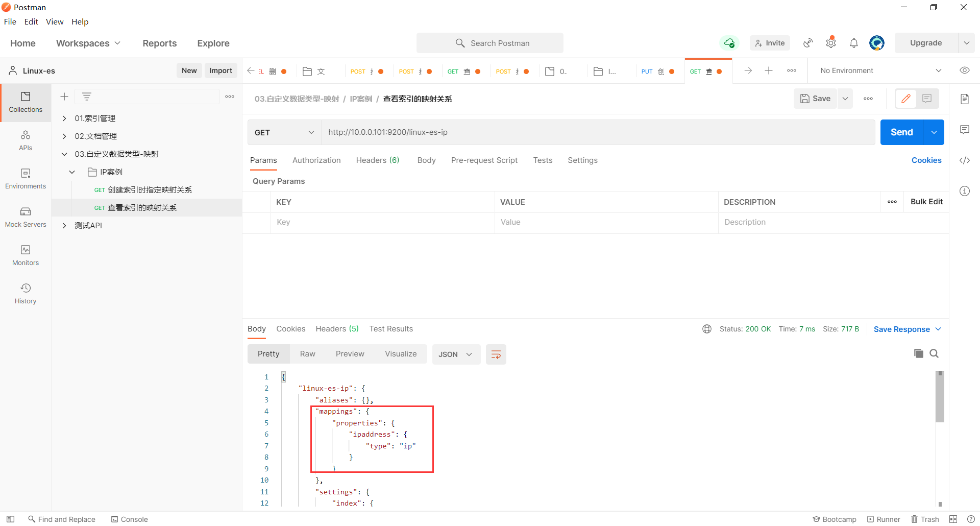
Task: Click the create new collection plus icon
Action: pyautogui.click(x=64, y=97)
